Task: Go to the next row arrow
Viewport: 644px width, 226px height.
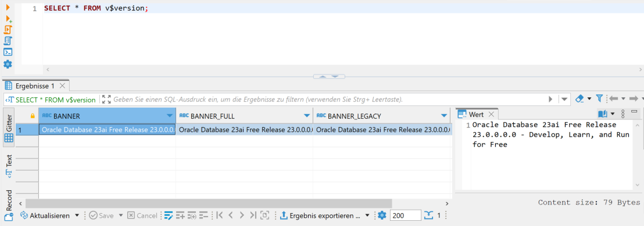Action: pos(242,216)
